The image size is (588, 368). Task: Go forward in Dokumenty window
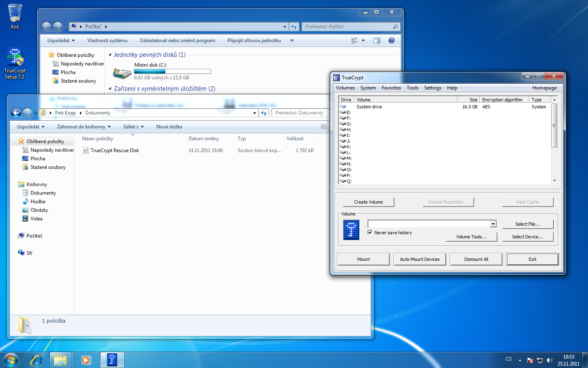27,113
